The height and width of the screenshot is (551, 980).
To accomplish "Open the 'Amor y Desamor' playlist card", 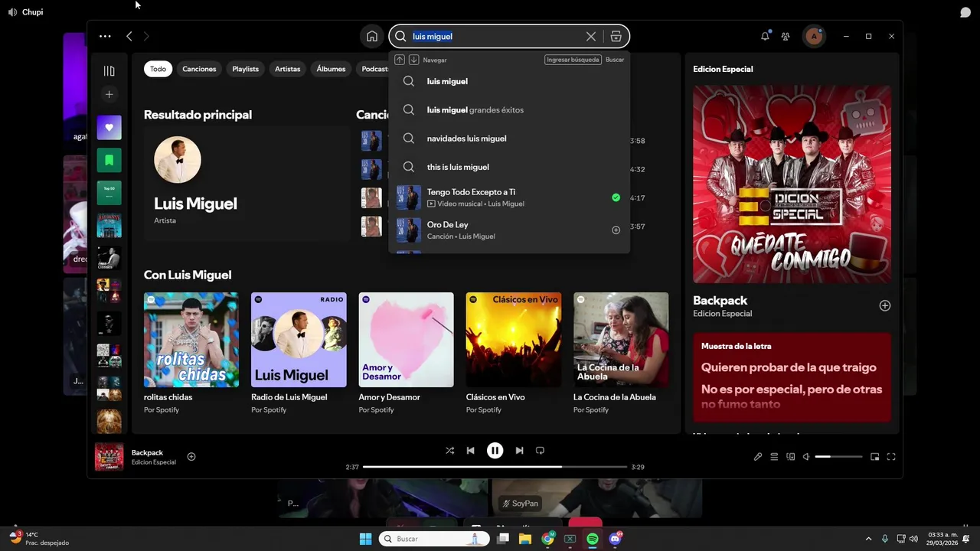I will coord(406,354).
